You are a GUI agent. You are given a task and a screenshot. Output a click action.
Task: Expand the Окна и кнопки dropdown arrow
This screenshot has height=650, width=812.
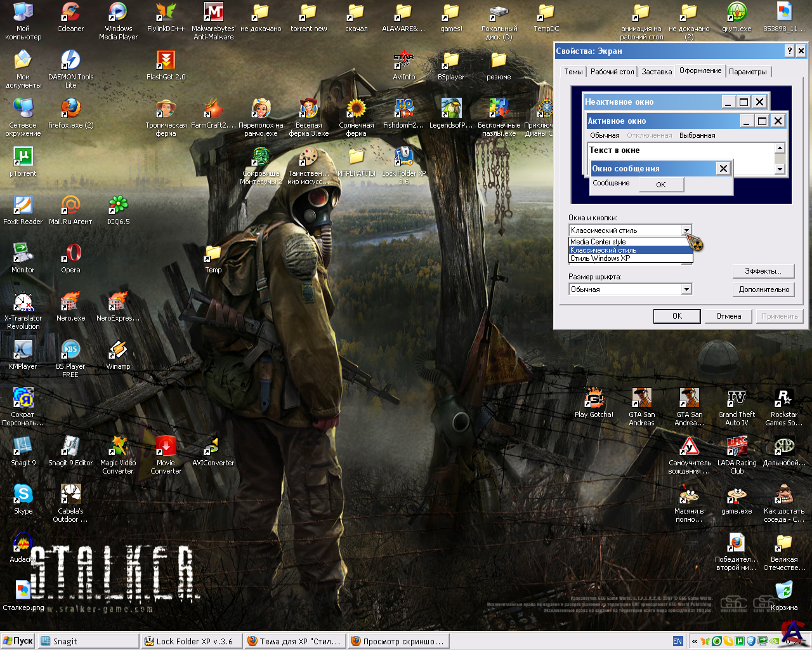(x=686, y=230)
